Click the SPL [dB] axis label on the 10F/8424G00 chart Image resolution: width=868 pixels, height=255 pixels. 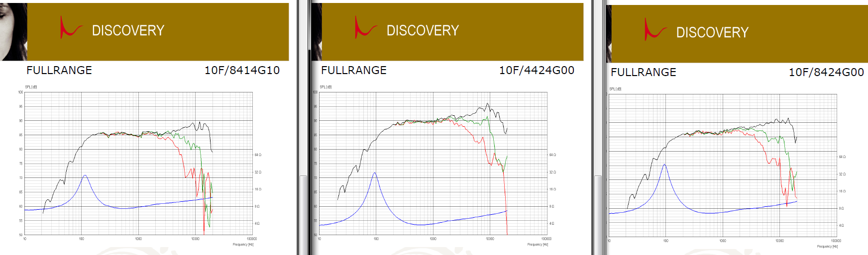pyautogui.click(x=615, y=89)
